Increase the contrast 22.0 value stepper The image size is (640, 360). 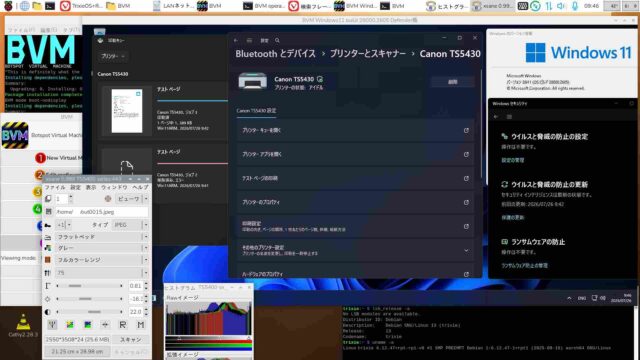(x=146, y=310)
